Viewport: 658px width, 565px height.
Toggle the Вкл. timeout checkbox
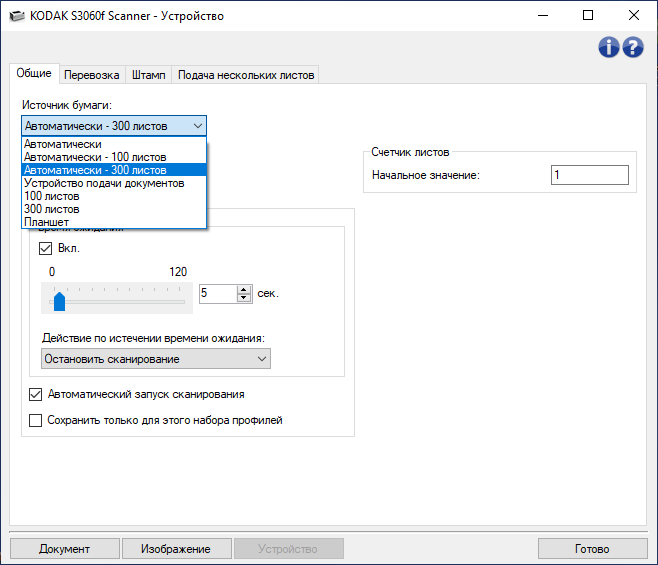pos(45,248)
